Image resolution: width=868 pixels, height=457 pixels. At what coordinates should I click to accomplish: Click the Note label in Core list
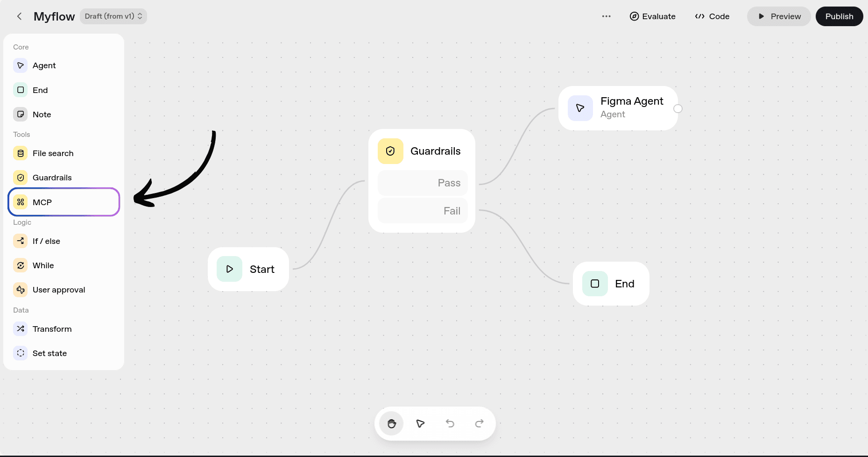pos(42,114)
